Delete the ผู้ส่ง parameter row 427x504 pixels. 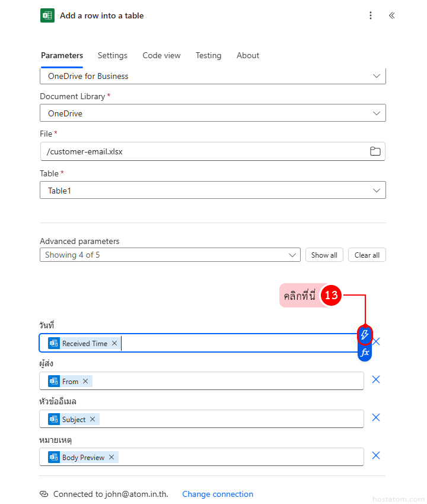tap(376, 379)
